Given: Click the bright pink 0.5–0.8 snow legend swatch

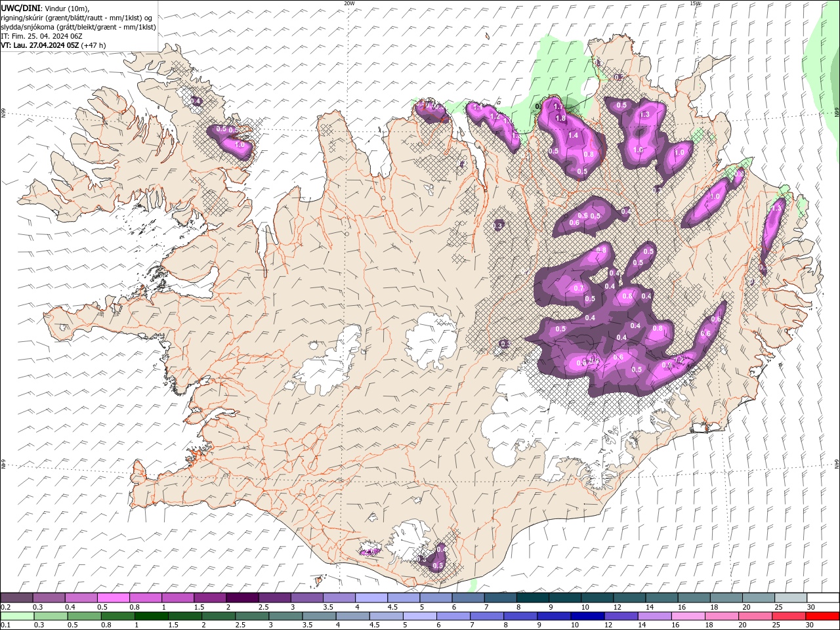Looking at the screenshot, I should [x=114, y=598].
